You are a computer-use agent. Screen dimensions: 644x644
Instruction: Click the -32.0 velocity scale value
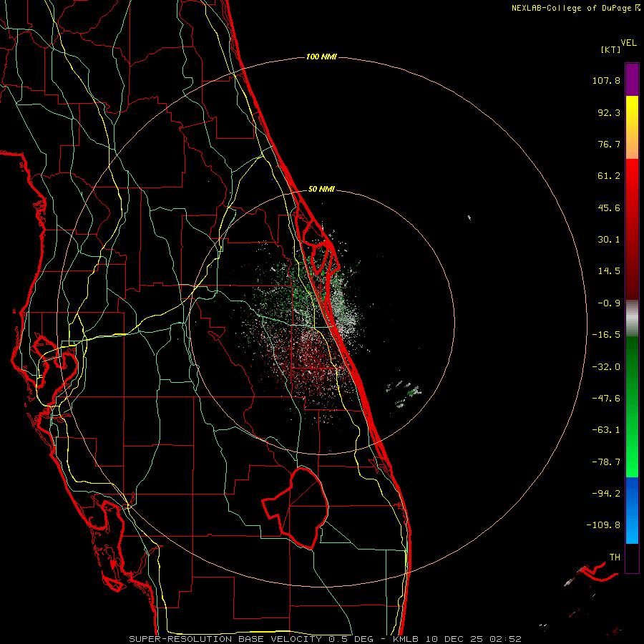pyautogui.click(x=606, y=367)
